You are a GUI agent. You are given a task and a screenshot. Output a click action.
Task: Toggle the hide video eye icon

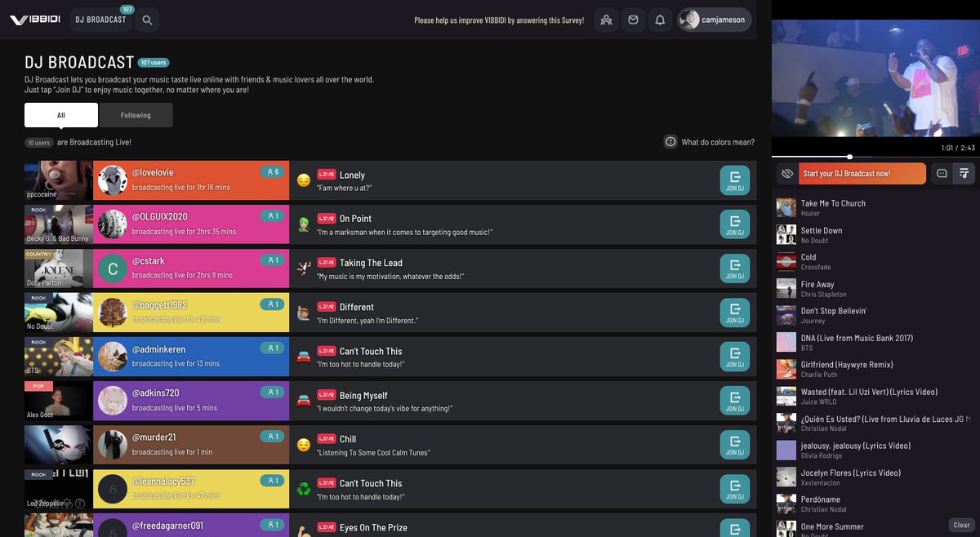tap(787, 174)
